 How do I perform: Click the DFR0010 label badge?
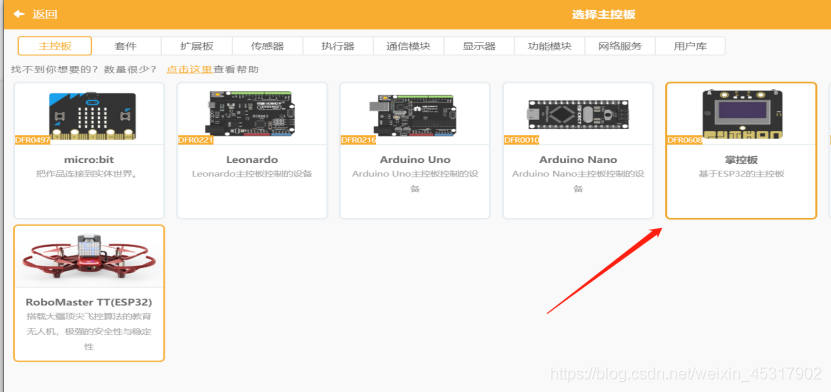[521, 140]
